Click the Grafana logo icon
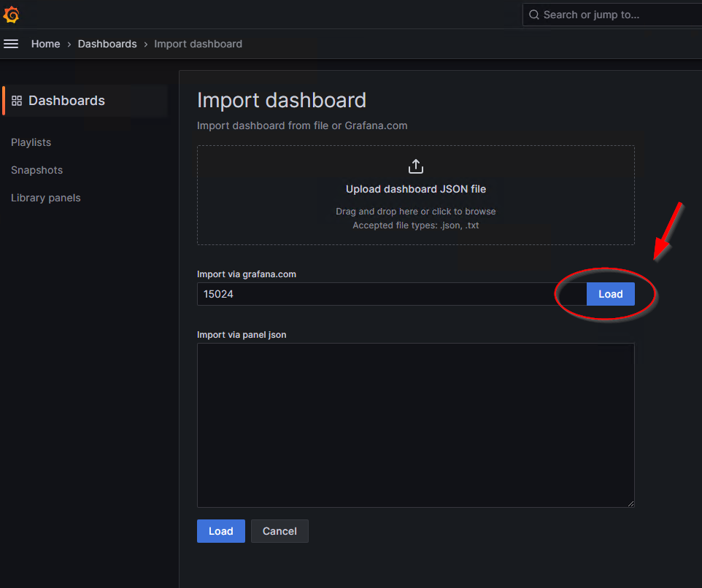 click(x=11, y=15)
